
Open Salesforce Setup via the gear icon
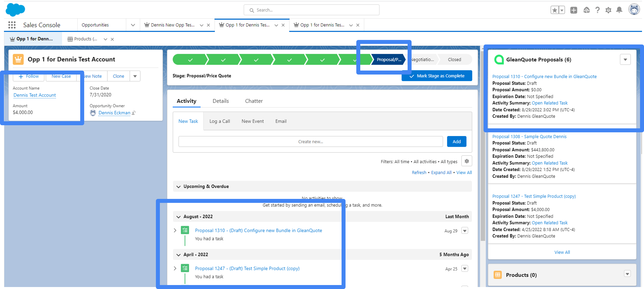click(x=608, y=10)
